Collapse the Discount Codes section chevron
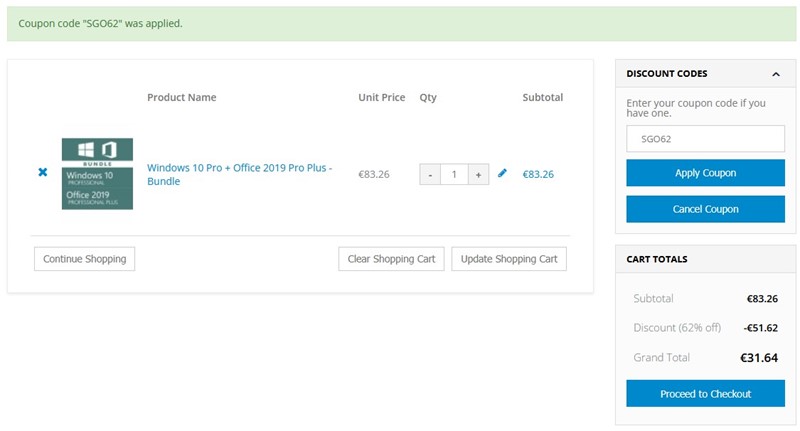The width and height of the screenshot is (800, 431). (x=776, y=74)
